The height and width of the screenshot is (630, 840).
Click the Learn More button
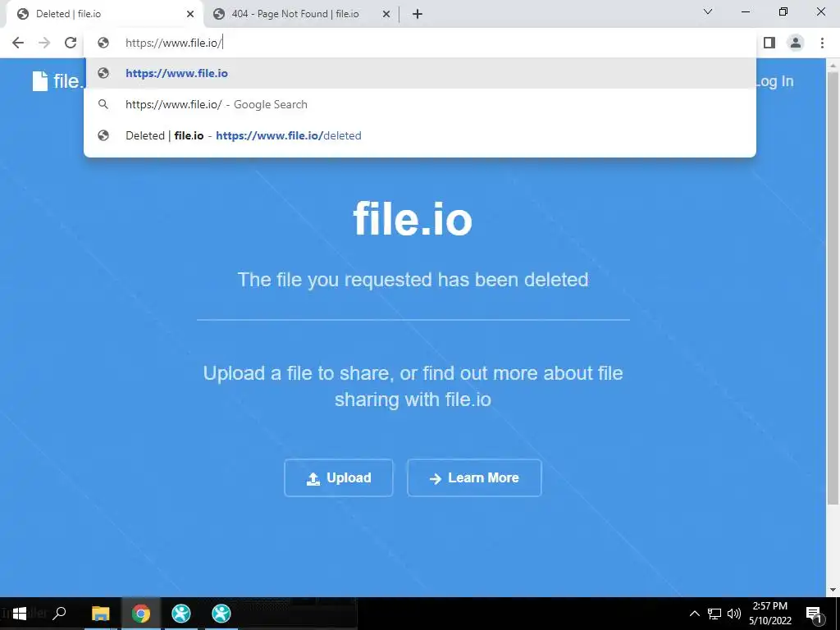pos(474,478)
